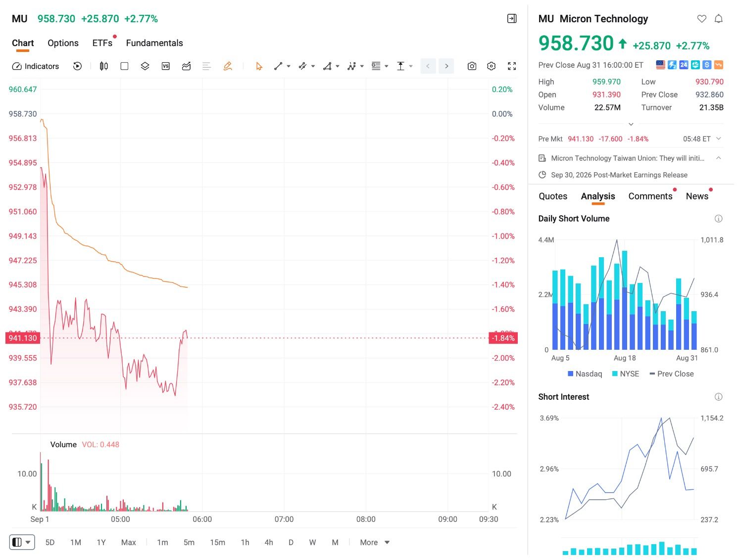
Task: Collapse the news headline chevron
Action: [x=719, y=158]
